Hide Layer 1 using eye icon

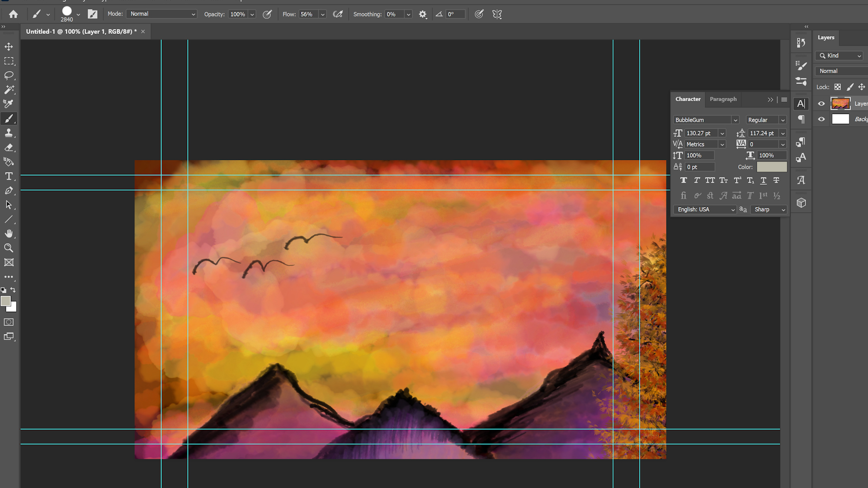coord(821,104)
